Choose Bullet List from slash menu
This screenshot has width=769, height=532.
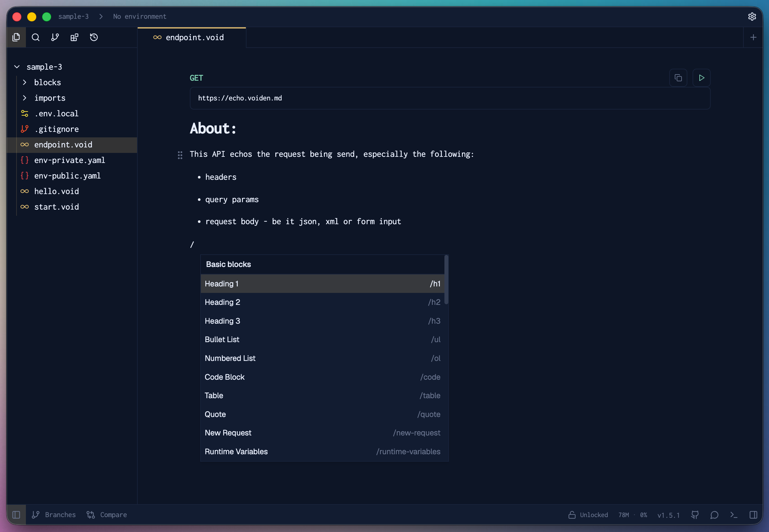[323, 340]
